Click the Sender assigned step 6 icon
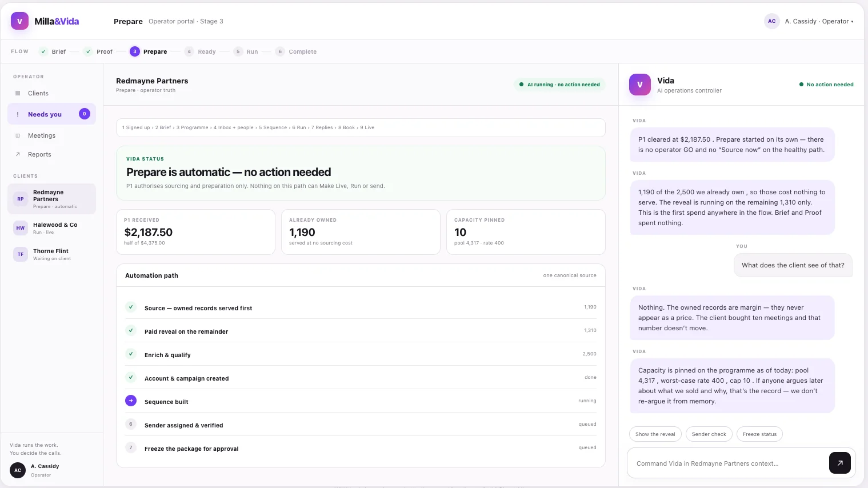The image size is (868, 488). [131, 424]
